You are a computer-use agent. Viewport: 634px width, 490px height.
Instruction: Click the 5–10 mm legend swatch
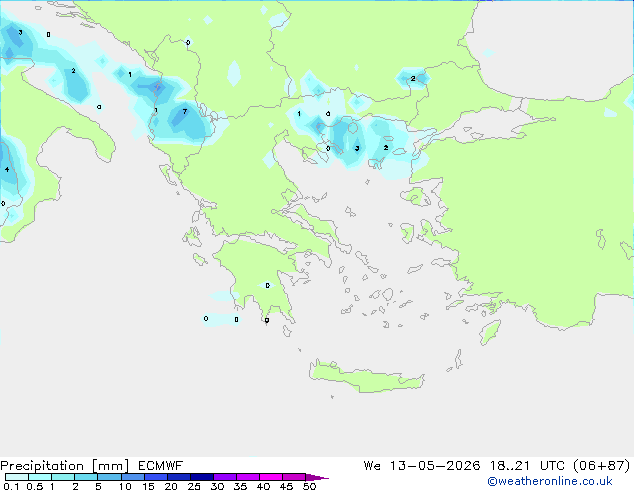click(x=109, y=477)
